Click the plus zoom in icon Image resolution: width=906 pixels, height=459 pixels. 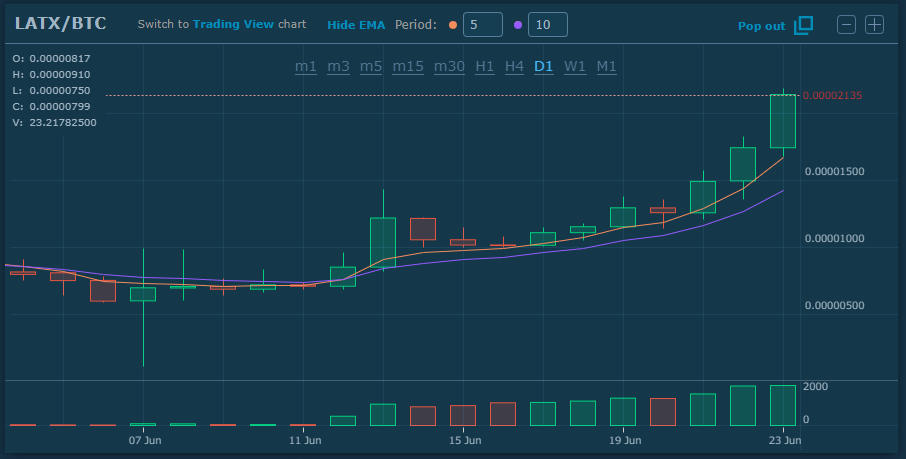point(874,25)
